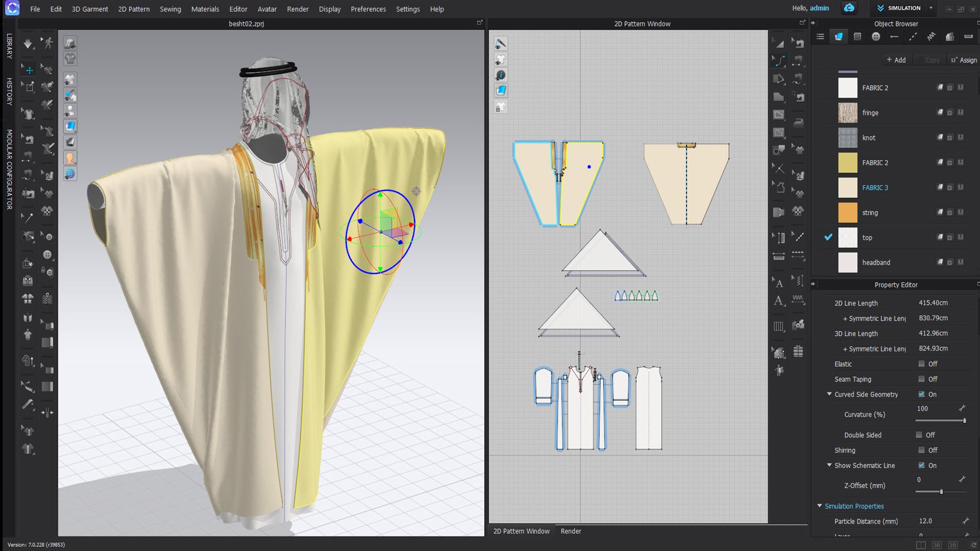980x551 pixels.
Task: Open the SIMULATION mode dropdown arrow
Action: 931,8
